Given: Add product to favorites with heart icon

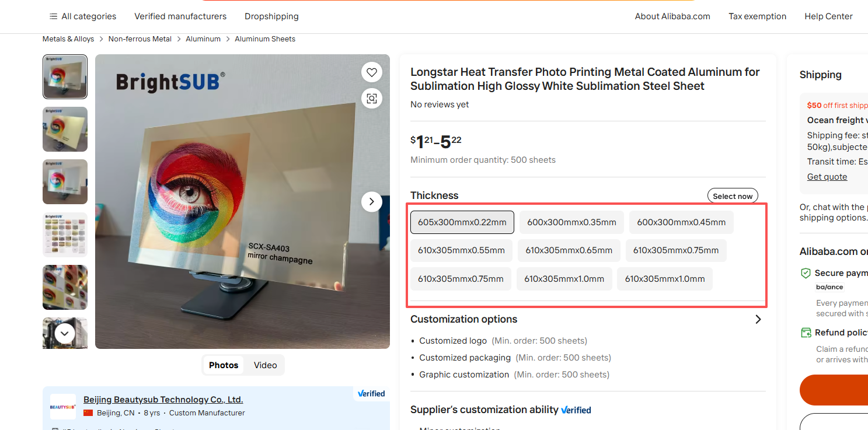Looking at the screenshot, I should [x=372, y=72].
